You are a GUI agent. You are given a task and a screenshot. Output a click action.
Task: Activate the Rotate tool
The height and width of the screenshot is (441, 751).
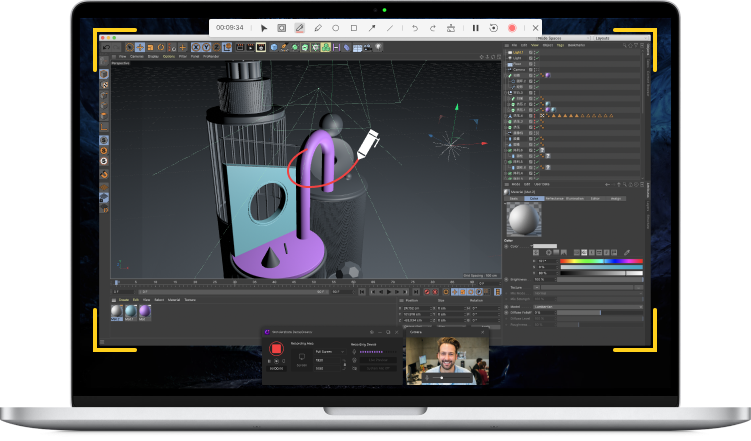click(161, 47)
